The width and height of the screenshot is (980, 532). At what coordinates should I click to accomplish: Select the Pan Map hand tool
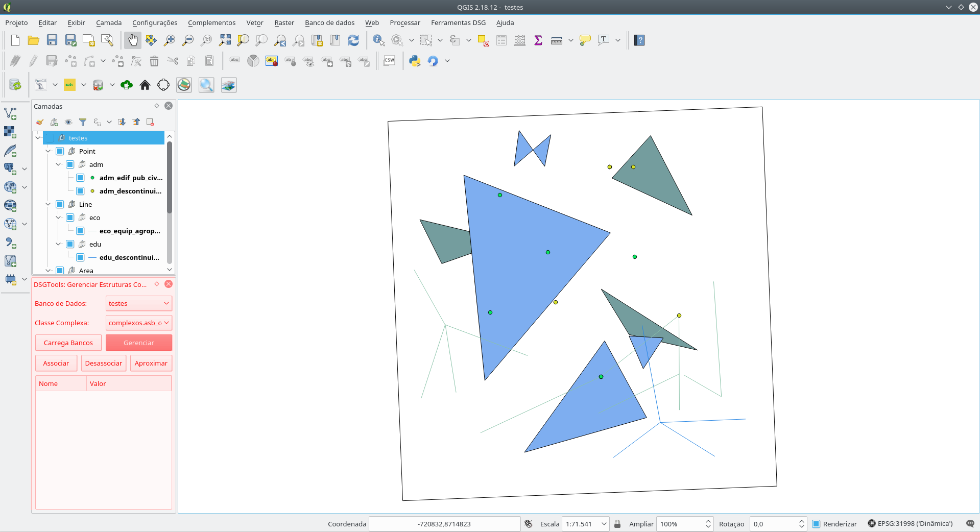tap(133, 40)
